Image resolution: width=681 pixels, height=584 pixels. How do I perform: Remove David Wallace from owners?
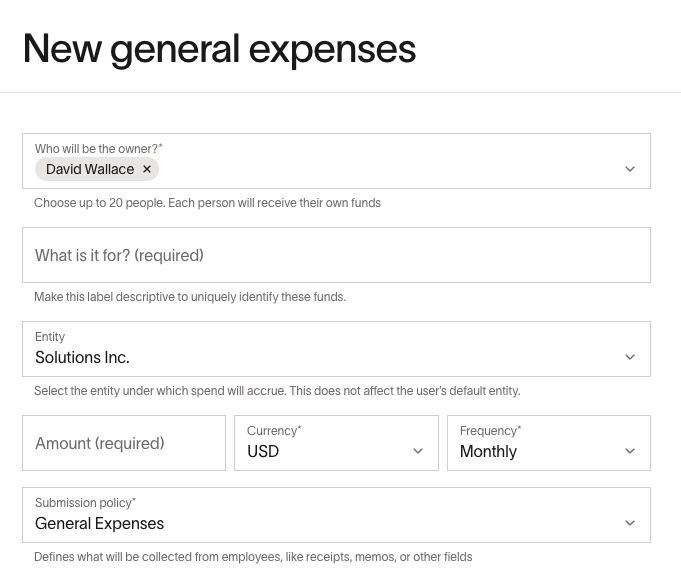[x=147, y=169]
